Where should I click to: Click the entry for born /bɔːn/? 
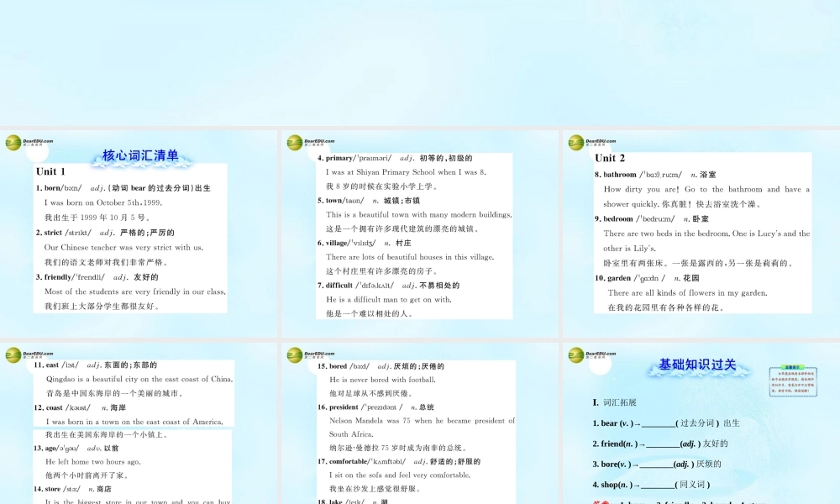92,187
